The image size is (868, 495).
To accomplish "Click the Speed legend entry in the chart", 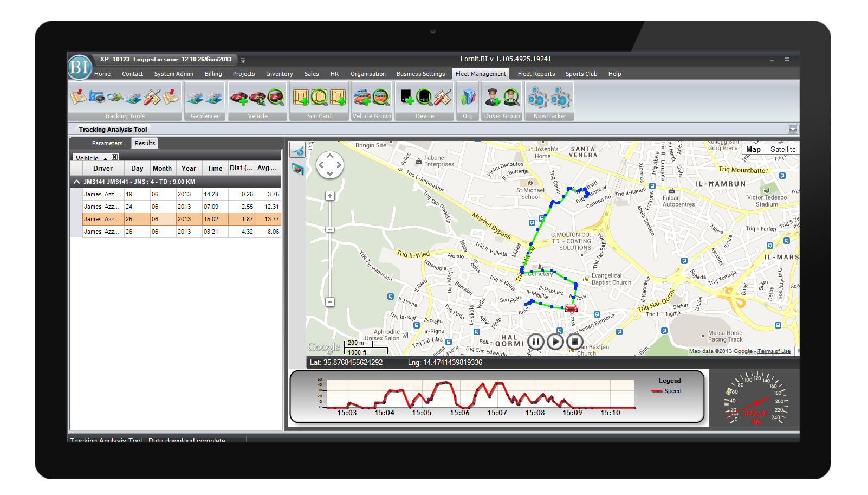I will [x=667, y=391].
